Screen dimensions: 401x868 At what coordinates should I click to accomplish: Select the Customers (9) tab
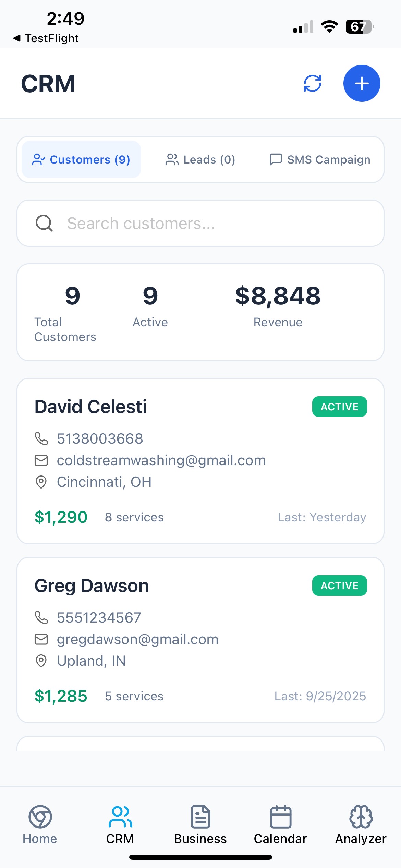(x=81, y=159)
